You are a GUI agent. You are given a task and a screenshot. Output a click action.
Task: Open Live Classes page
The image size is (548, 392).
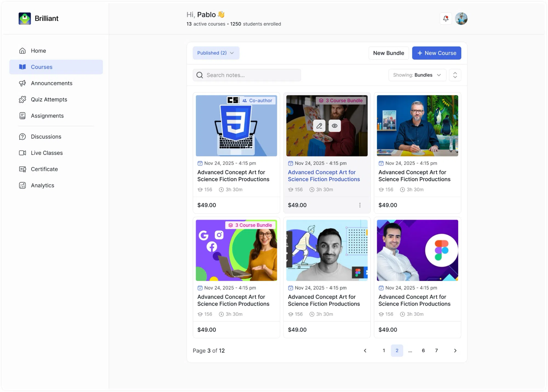point(56,153)
